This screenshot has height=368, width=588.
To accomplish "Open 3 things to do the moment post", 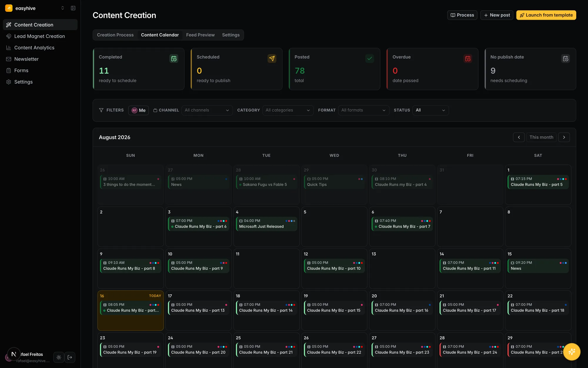I will pyautogui.click(x=131, y=182).
